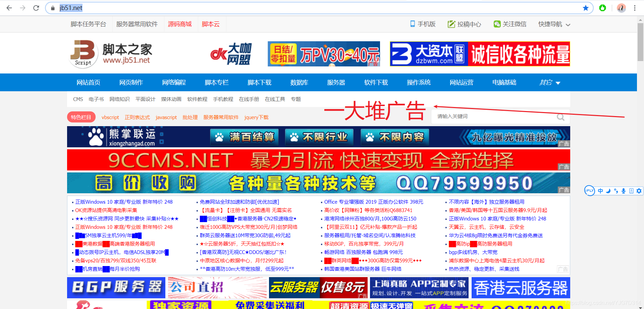The height and width of the screenshot is (309, 644).
Task: Click the 服务器常用软件 top link
Action: pyautogui.click(x=137, y=24)
